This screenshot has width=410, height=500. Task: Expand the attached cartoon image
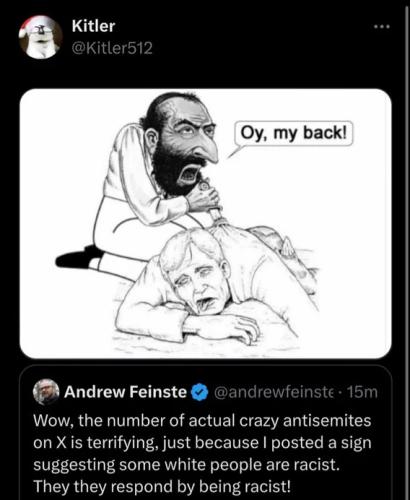coord(205,224)
